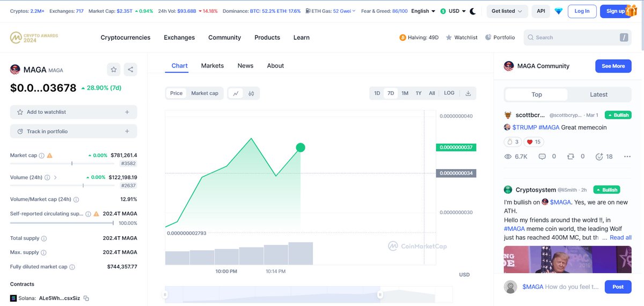Open Trump image thumbnail in post

pos(567,259)
